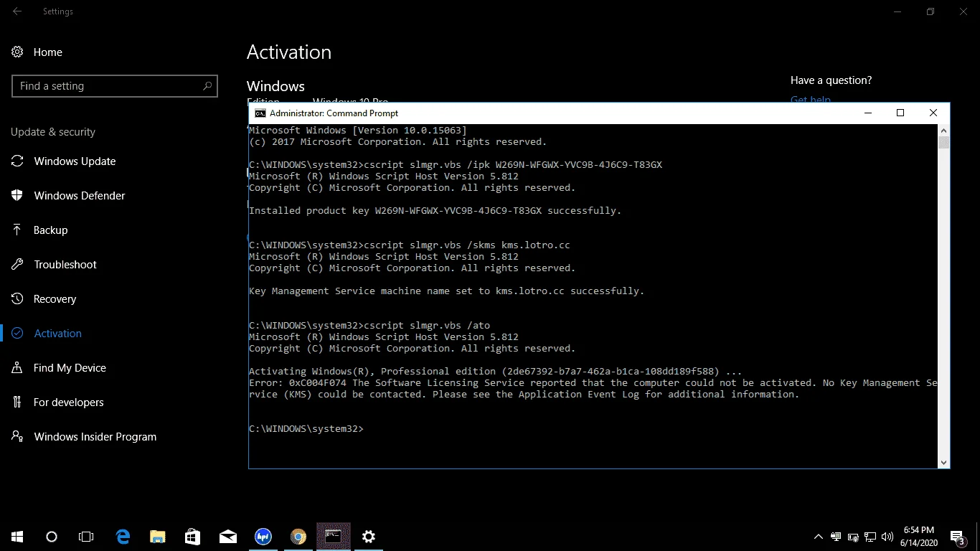The image size is (980, 551).
Task: Open the clock showing 6:54 PM
Action: (919, 537)
